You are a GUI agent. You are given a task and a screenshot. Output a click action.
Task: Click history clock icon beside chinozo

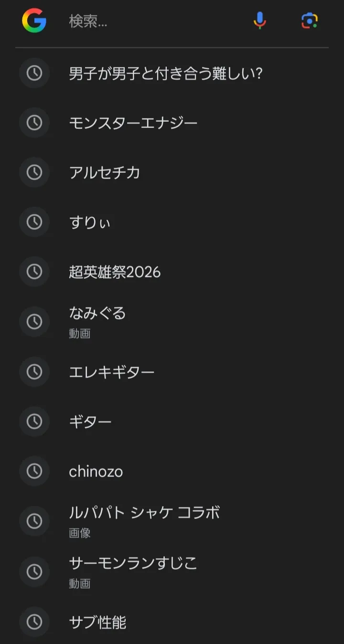point(34,472)
